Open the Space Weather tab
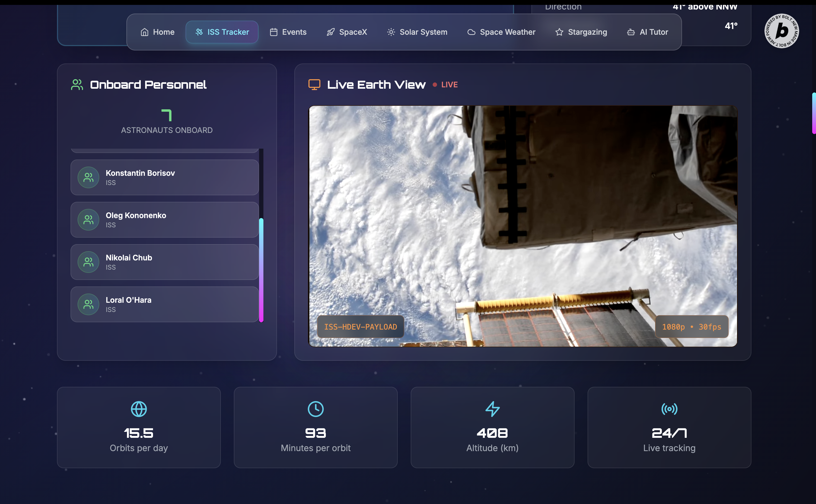The width and height of the screenshot is (816, 504). click(501, 32)
